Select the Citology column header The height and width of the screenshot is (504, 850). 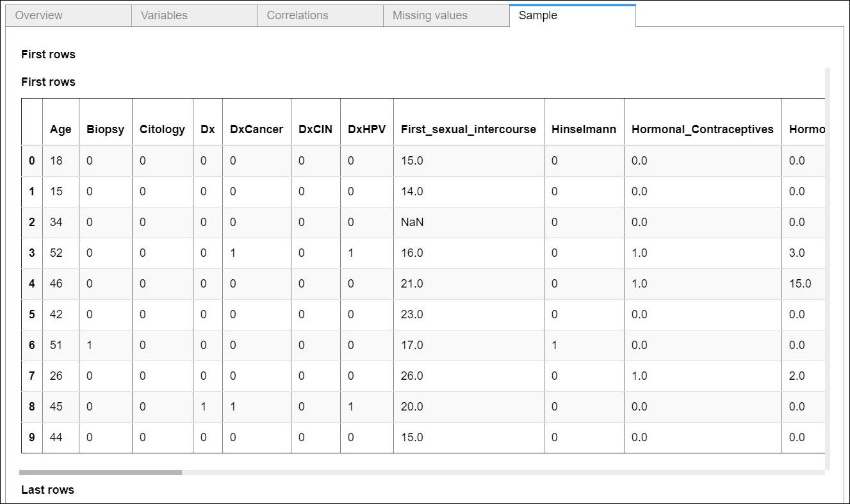(162, 129)
